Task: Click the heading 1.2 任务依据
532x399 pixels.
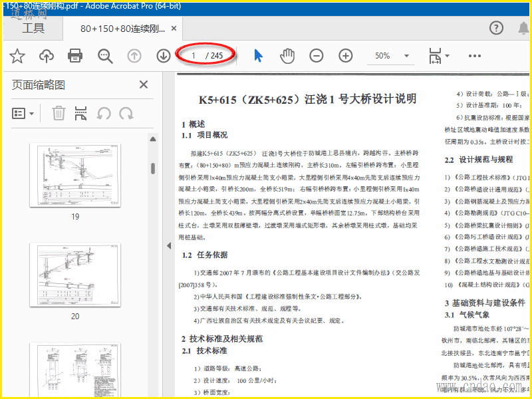Action: (x=205, y=255)
